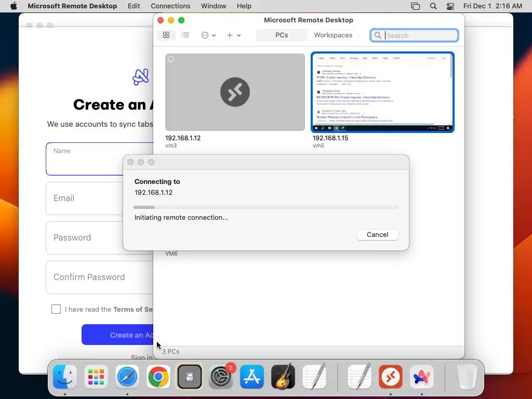Expand the chevron next to the plus icon
This screenshot has height=399, width=532.
239,35
